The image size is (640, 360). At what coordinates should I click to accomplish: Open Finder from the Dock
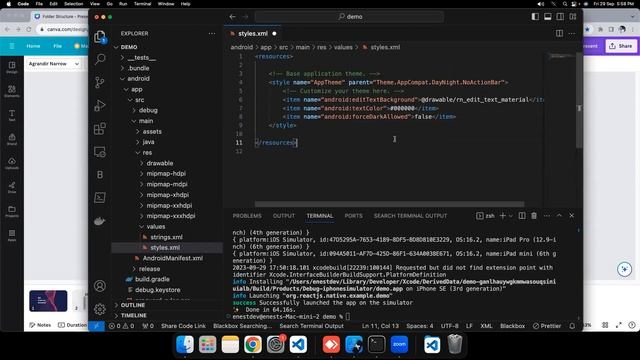pyautogui.click(x=185, y=344)
